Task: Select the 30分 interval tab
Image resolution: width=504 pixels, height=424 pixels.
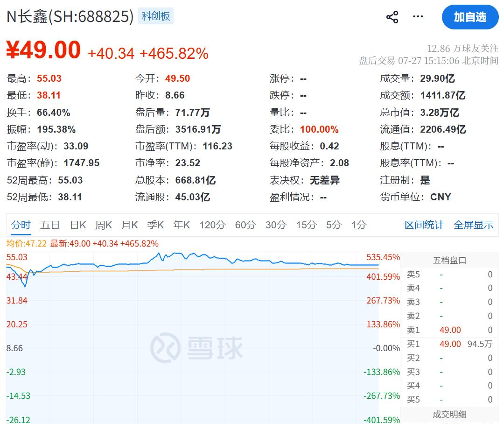Action: [x=276, y=225]
